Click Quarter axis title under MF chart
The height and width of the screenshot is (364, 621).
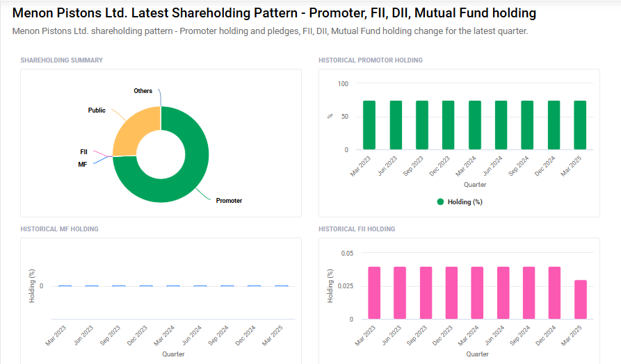[173, 354]
